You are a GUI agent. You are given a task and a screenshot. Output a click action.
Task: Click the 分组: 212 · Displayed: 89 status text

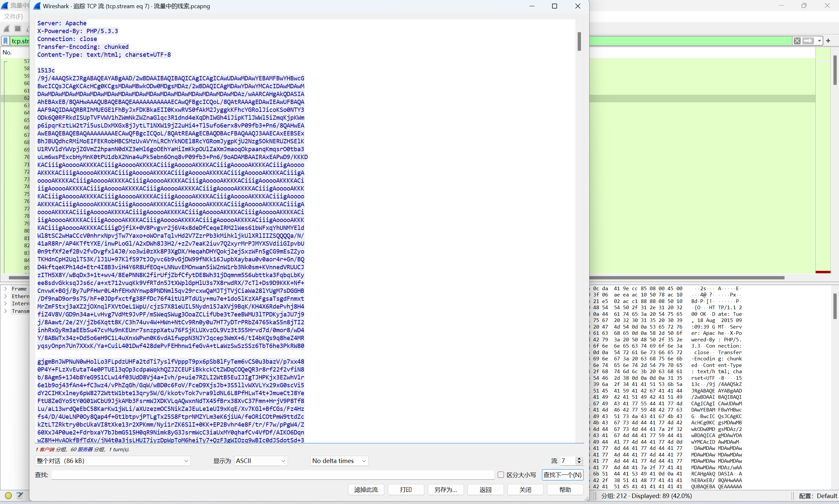(x=647, y=496)
